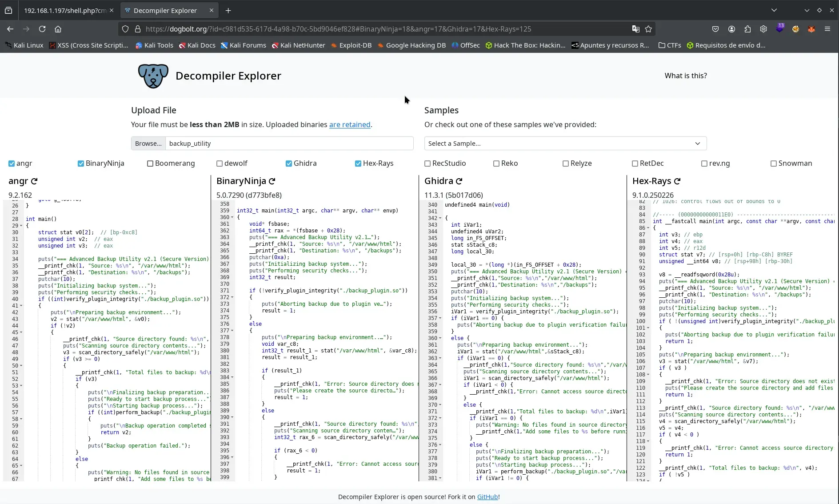This screenshot has height=504, width=839.
Task: Enable the dewolf decompiler checkbox
Action: pos(220,164)
